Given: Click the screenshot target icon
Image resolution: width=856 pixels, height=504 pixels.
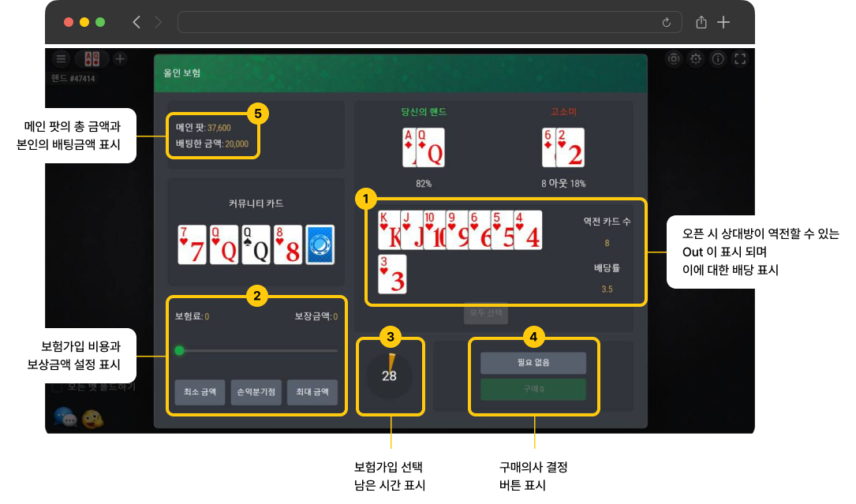Looking at the screenshot, I should click(x=674, y=59).
